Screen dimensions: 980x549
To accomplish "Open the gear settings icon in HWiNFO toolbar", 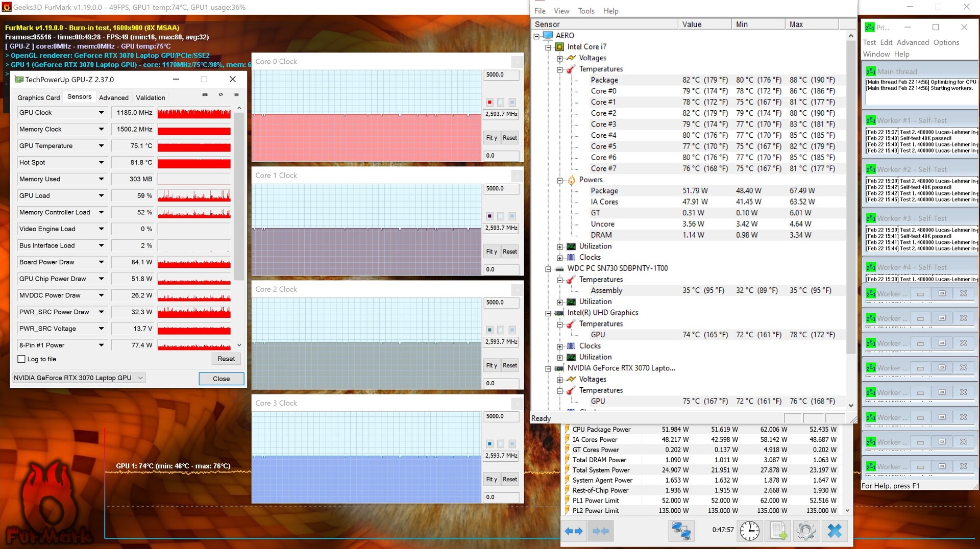I will point(806,531).
